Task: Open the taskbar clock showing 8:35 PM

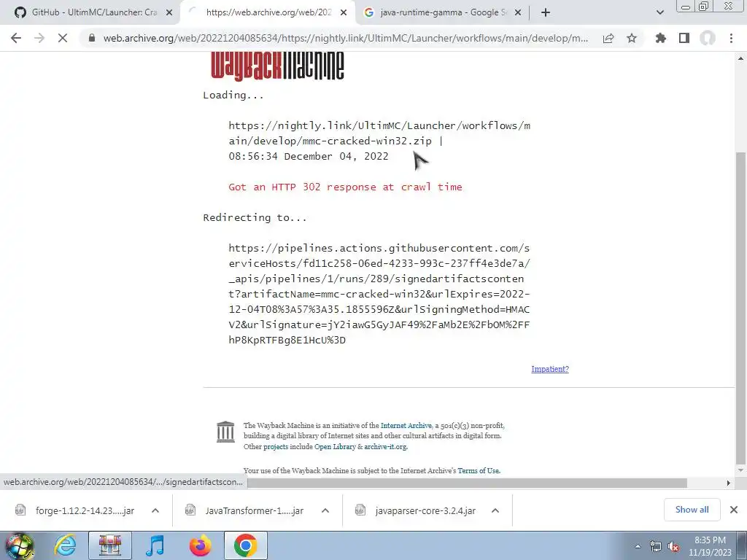Action: coord(710,546)
